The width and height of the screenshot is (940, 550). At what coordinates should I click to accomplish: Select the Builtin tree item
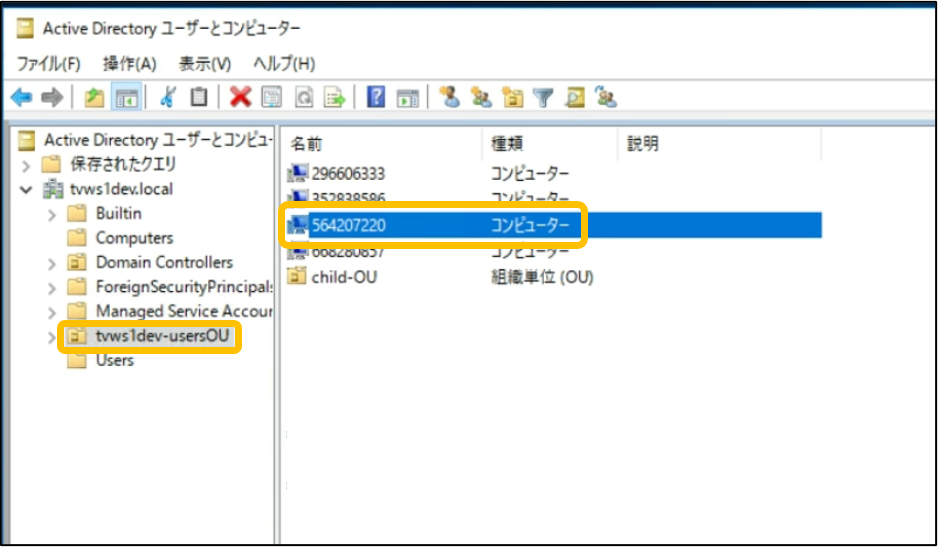tap(119, 214)
